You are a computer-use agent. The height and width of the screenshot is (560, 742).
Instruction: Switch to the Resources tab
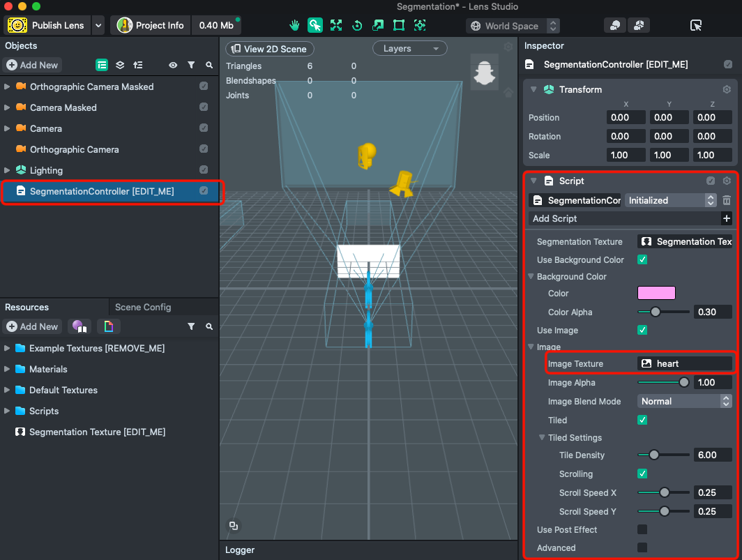[27, 307]
